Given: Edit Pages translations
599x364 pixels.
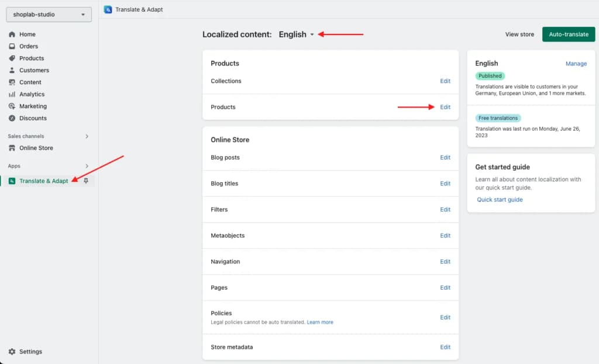Looking at the screenshot, I should (x=445, y=287).
